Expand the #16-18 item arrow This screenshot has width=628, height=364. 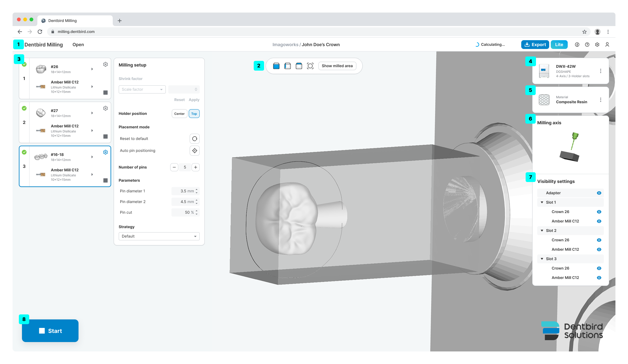pyautogui.click(x=92, y=157)
